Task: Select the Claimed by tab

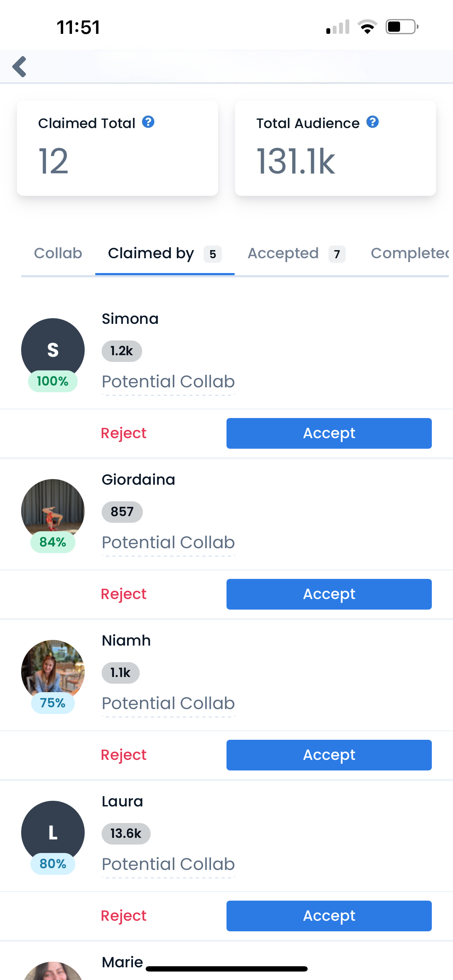Action: pyautogui.click(x=164, y=253)
